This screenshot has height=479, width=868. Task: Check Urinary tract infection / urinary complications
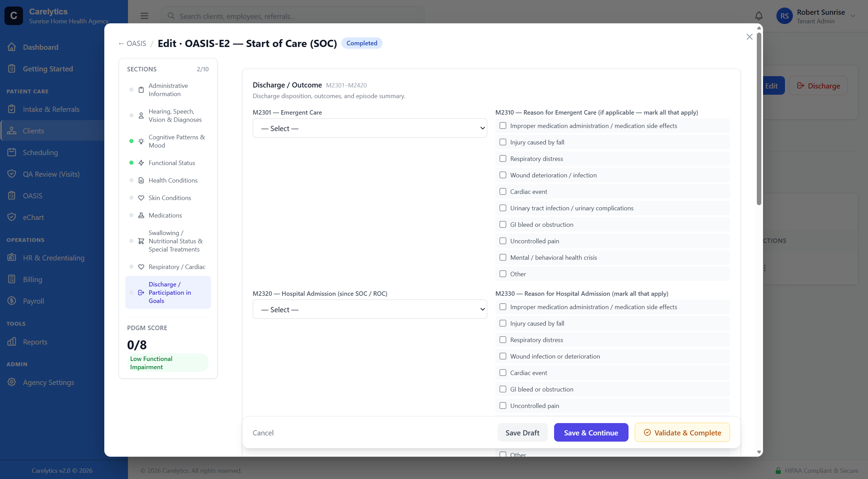[503, 208]
